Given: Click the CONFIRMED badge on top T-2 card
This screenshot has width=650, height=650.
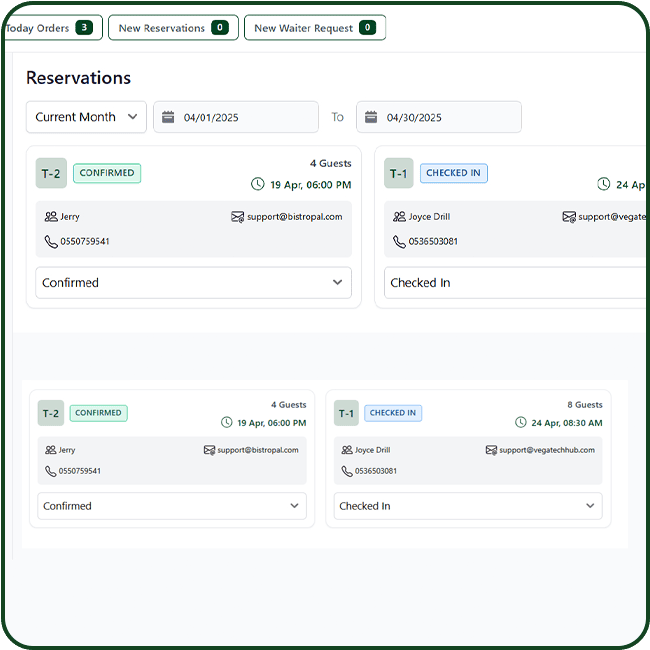Looking at the screenshot, I should tap(107, 173).
